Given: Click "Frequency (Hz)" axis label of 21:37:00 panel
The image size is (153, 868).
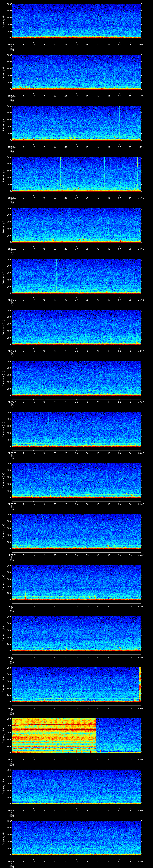Looking at the screenshot, I should [3, 430].
